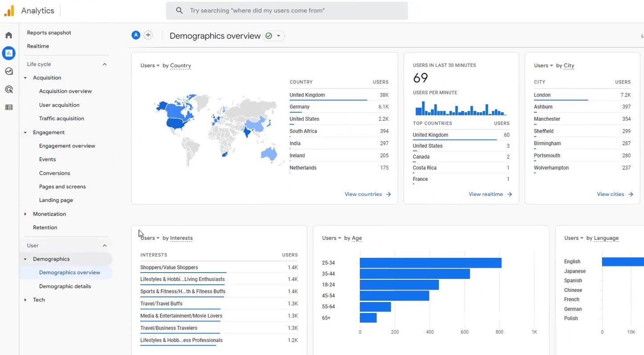The height and width of the screenshot is (355, 644).
Task: Click the View cities link
Action: pos(610,194)
